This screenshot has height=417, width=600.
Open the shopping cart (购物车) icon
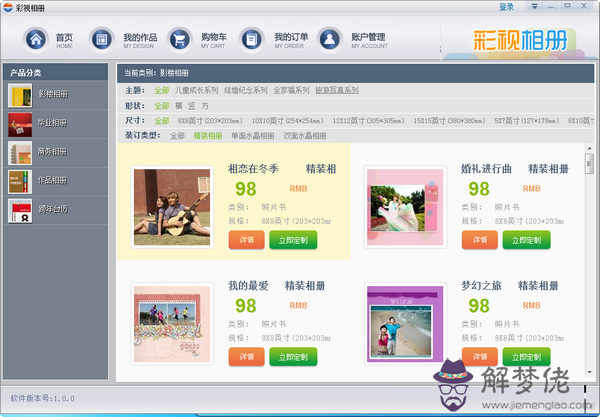click(x=179, y=39)
